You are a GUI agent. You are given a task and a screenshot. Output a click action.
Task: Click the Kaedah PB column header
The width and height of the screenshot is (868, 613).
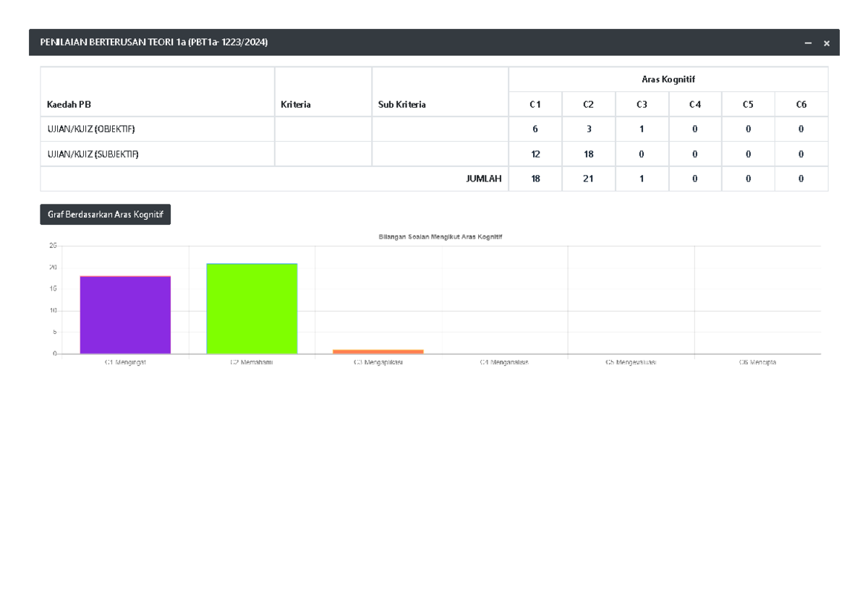point(69,105)
